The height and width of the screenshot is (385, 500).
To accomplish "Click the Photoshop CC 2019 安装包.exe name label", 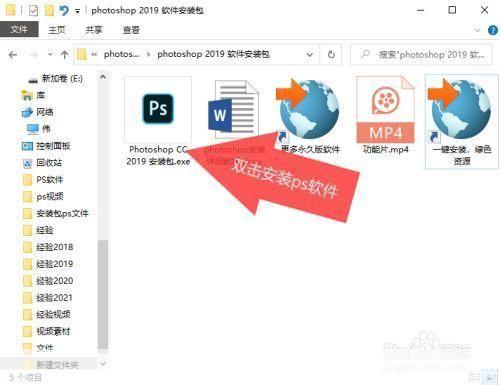I will click(x=158, y=156).
